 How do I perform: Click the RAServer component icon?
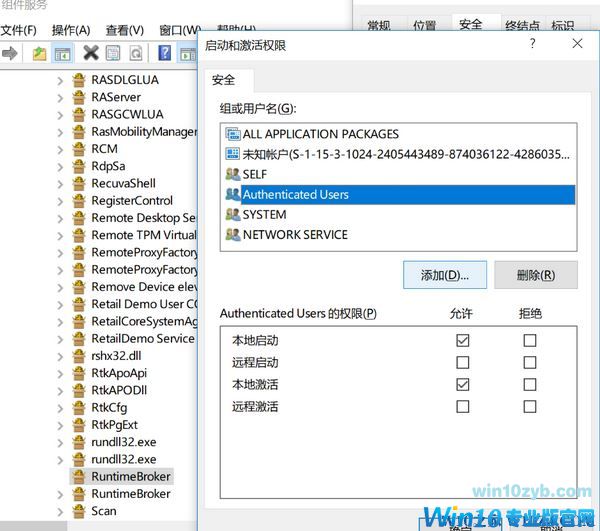[79, 97]
